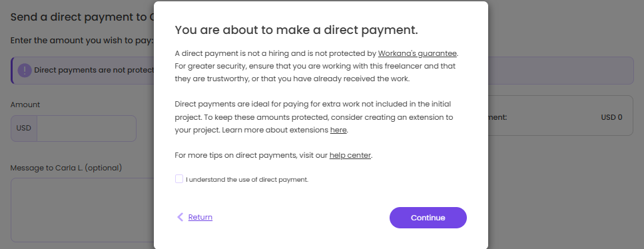
Task: Click into the Message to Carla L. textarea
Action: [83, 210]
